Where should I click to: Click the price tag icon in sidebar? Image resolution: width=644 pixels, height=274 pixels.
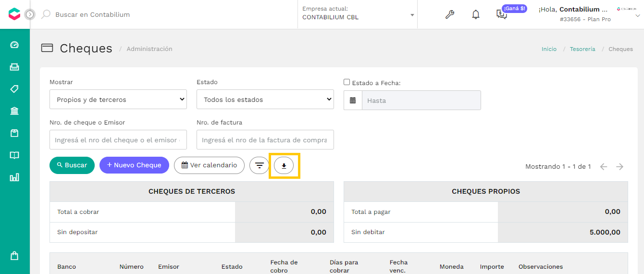[x=14, y=89]
